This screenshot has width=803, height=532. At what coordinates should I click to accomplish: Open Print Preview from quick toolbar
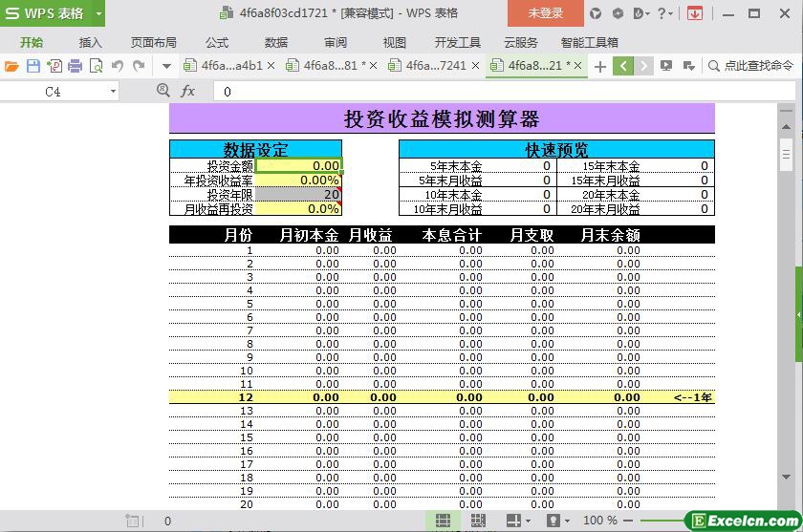pyautogui.click(x=96, y=66)
